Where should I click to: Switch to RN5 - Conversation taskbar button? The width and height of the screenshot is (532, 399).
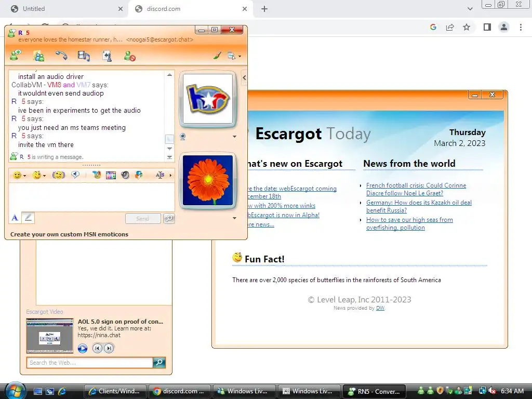374,391
